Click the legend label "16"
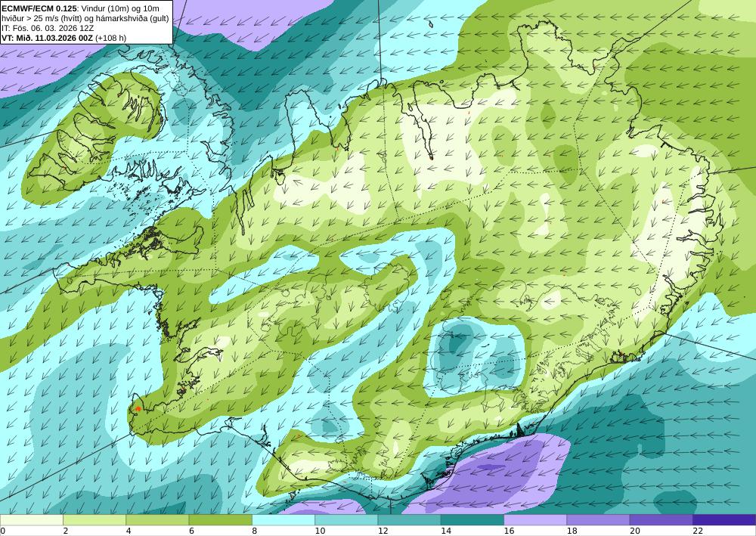The image size is (756, 536). pos(509,531)
